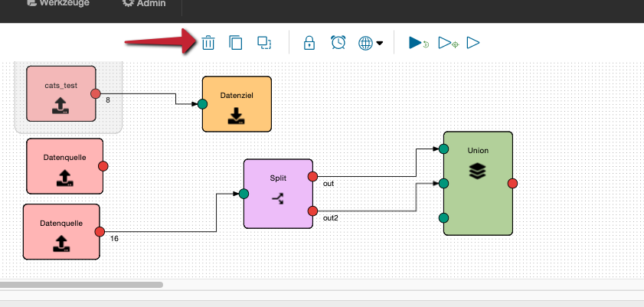644x307 pixels.
Task: Click the overlapping squares duplicate icon
Action: (264, 43)
